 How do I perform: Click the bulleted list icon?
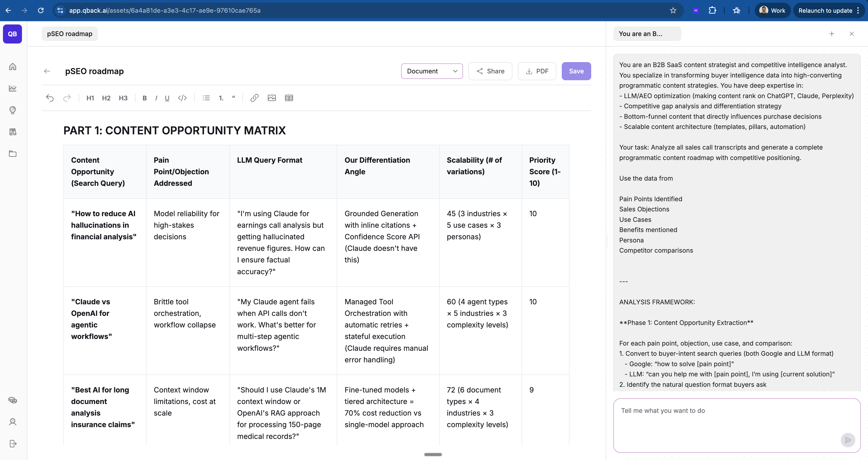coord(206,98)
